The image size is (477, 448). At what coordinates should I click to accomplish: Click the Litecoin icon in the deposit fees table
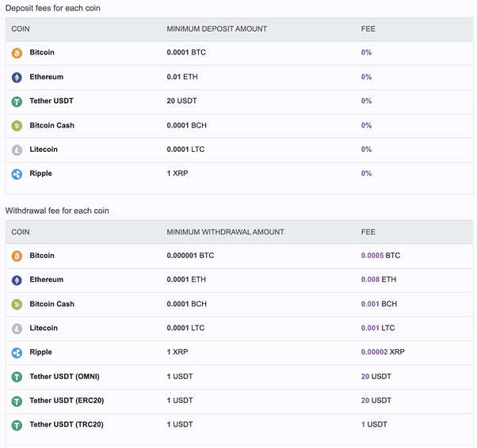(17, 150)
